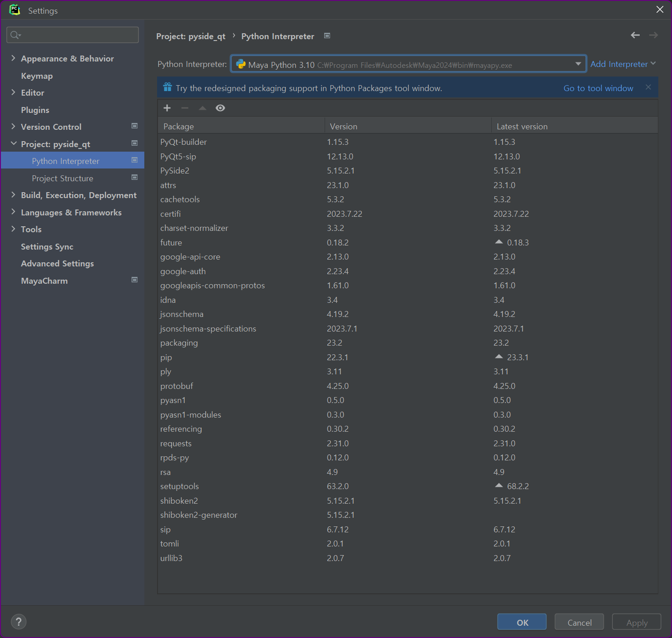The height and width of the screenshot is (638, 672).
Task: Click project icon next to MayaCharm
Action: coord(135,280)
